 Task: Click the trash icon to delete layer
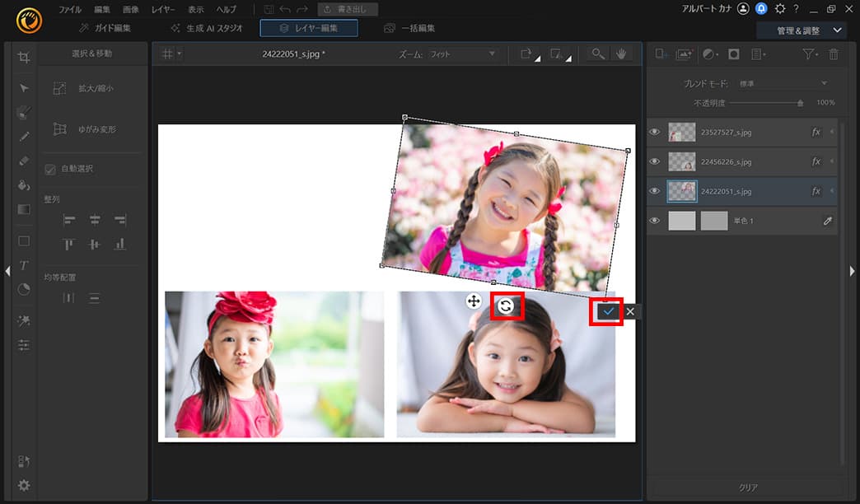click(833, 53)
